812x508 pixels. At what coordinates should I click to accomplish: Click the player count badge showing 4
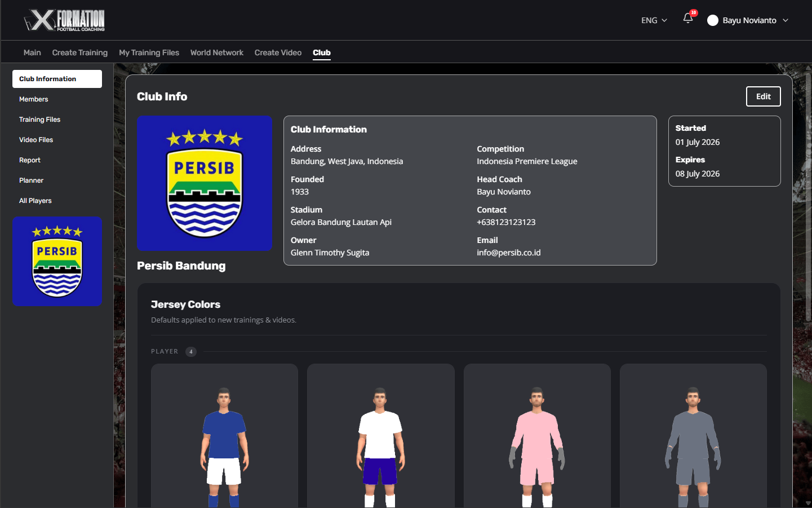click(x=191, y=351)
